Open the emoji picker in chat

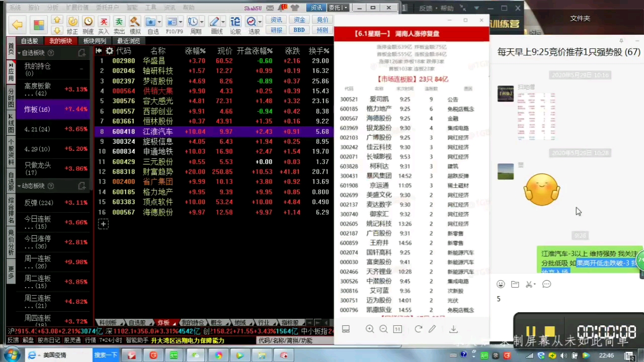pyautogui.click(x=500, y=284)
